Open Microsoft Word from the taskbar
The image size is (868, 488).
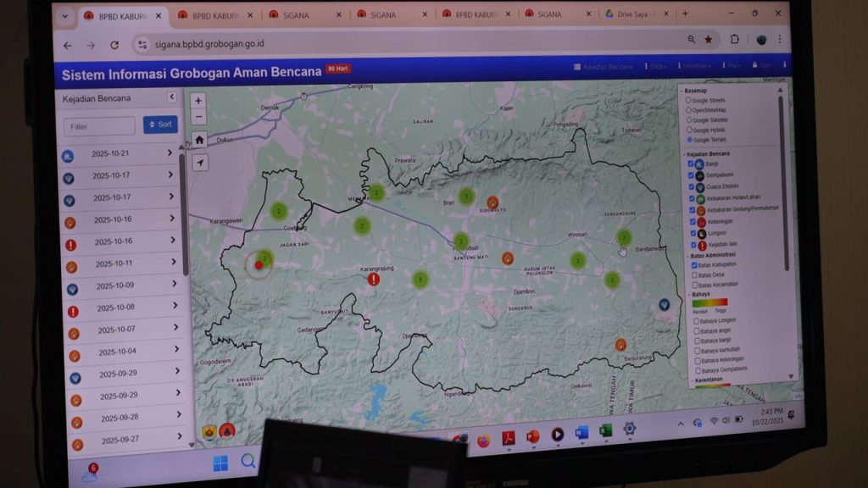581,433
